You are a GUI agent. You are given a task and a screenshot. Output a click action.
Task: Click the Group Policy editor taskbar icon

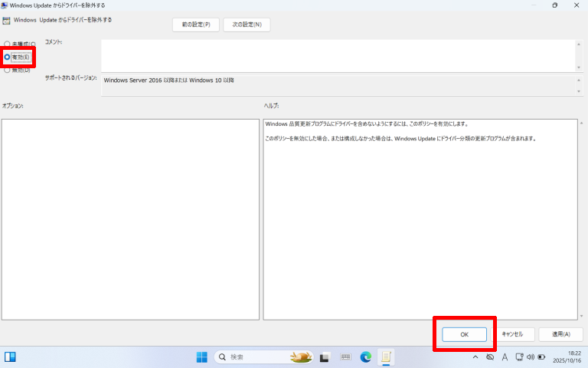(x=387, y=357)
